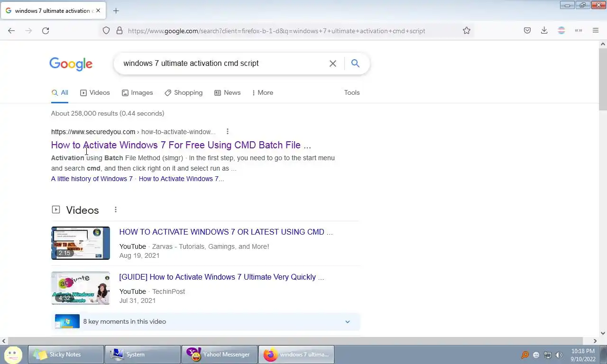Close the windows 7 ultimate activation tab
Viewport: 607px width, 364px height.
pyautogui.click(x=98, y=10)
